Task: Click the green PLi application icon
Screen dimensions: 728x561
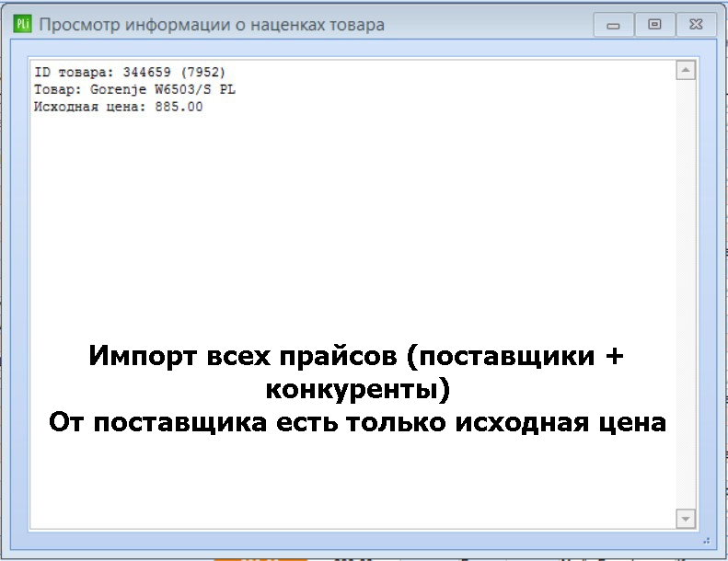Action: (x=22, y=24)
